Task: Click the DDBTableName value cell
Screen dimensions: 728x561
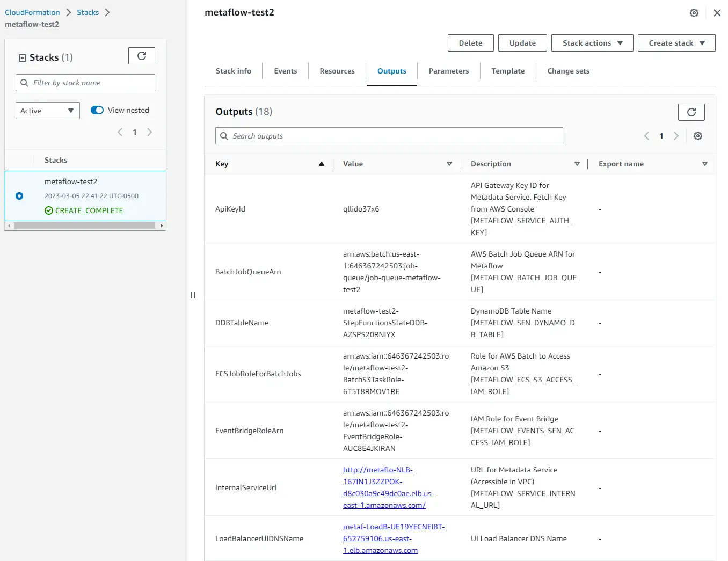Action: (385, 323)
